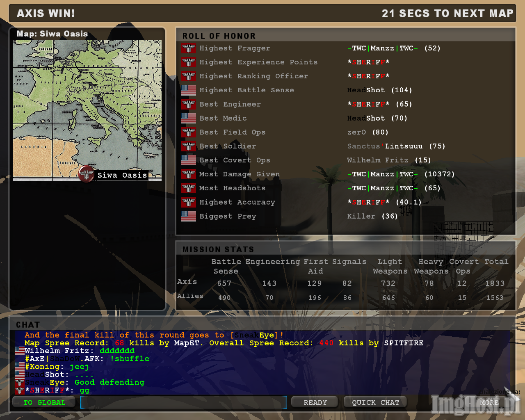
Task: Click the Allies flag beside Best Medic
Action: [189, 118]
